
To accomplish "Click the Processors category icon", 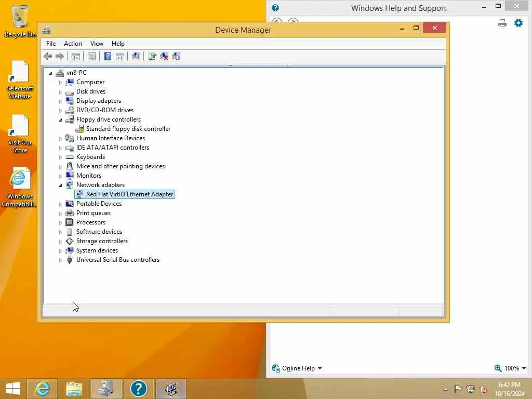I will tap(70, 222).
